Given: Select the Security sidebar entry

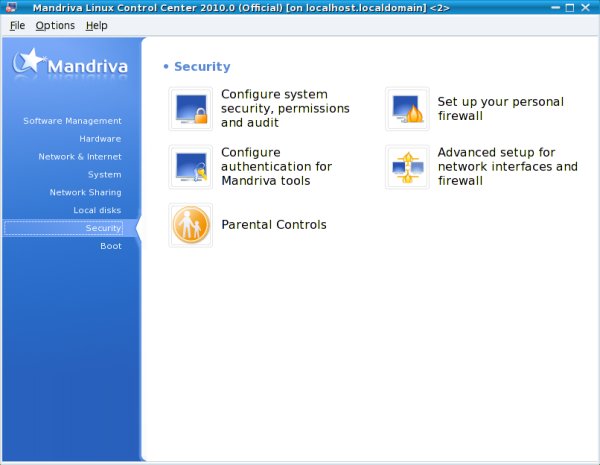Looking at the screenshot, I should coord(64,228).
